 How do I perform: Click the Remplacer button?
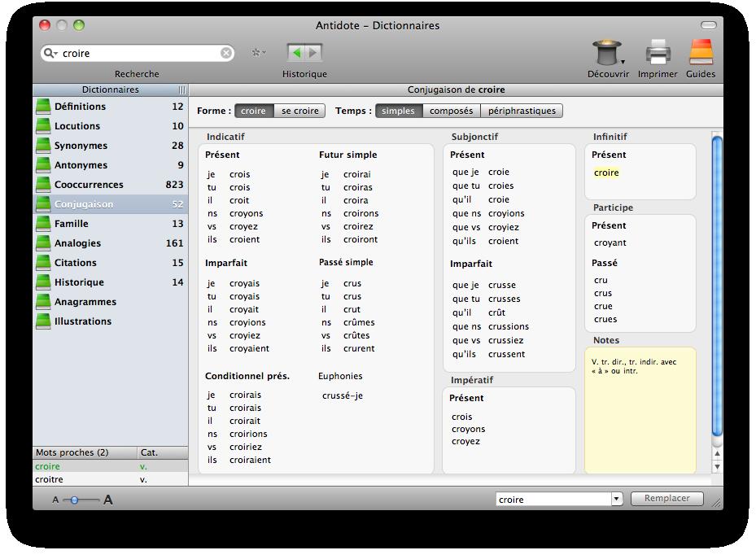[667, 498]
